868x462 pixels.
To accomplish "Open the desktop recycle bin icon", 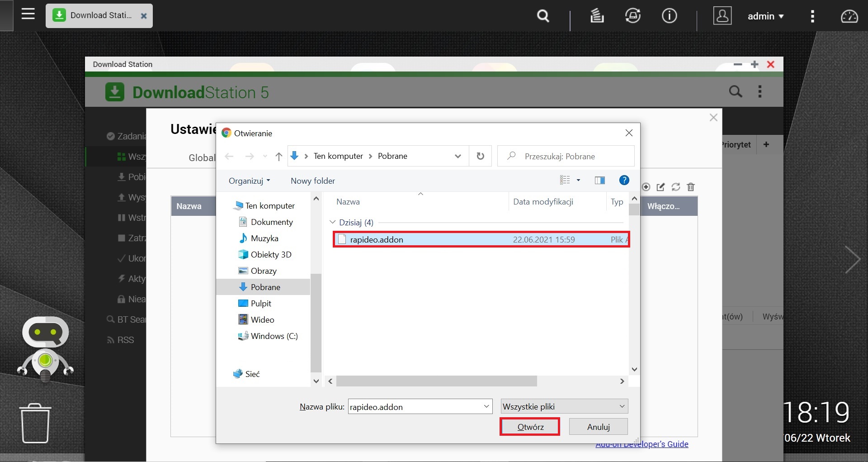I will tap(35, 424).
